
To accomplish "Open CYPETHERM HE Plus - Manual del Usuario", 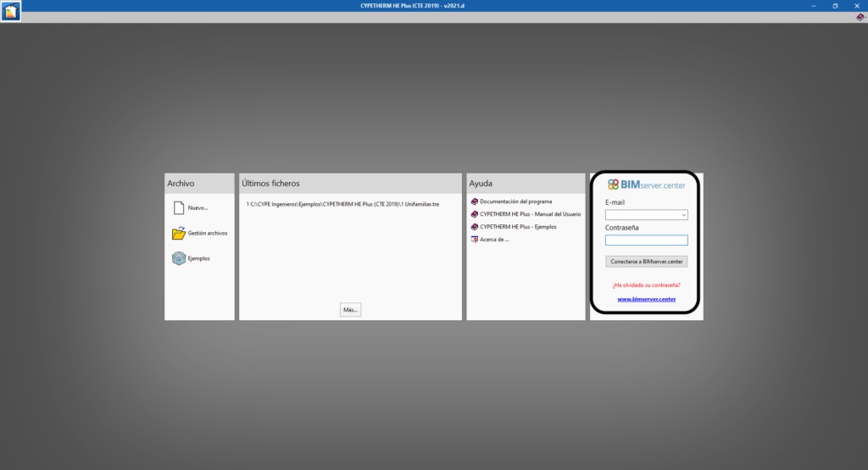I will click(x=531, y=214).
